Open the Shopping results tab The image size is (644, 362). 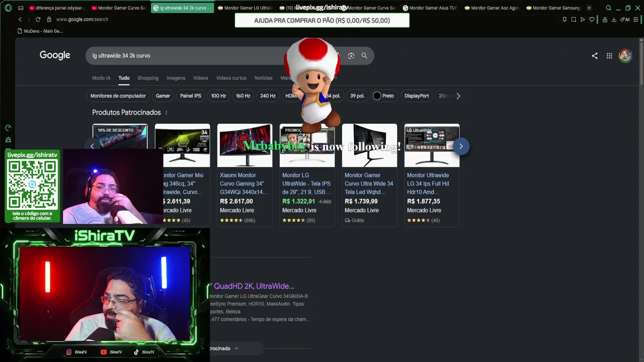pyautogui.click(x=148, y=78)
